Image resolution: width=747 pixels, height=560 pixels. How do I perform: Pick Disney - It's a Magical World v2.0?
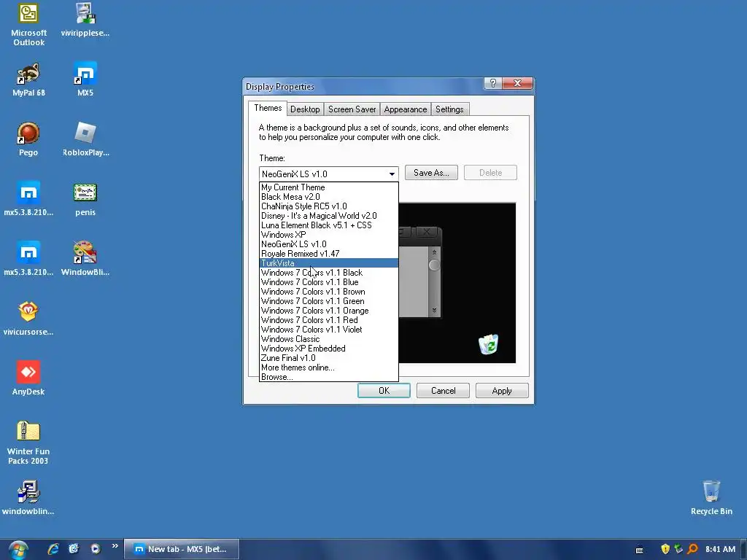point(329,216)
